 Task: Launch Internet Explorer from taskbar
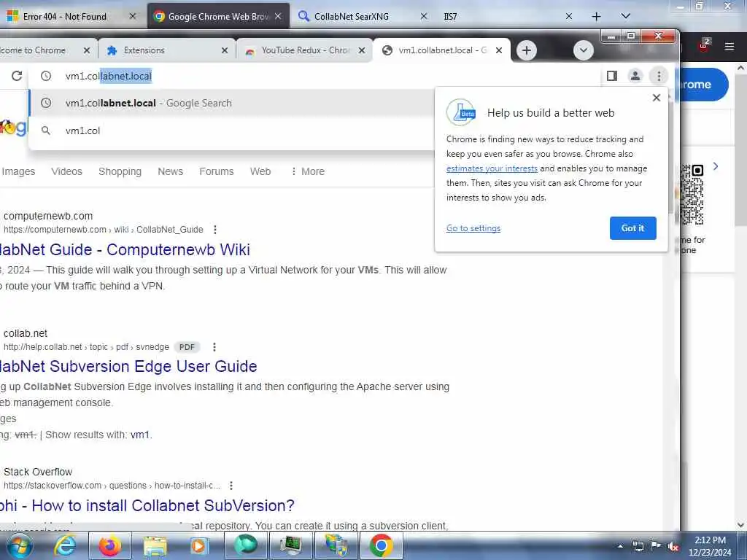pos(65,545)
